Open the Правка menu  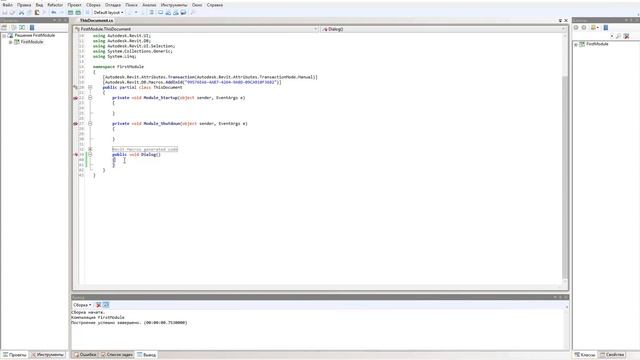click(x=24, y=5)
